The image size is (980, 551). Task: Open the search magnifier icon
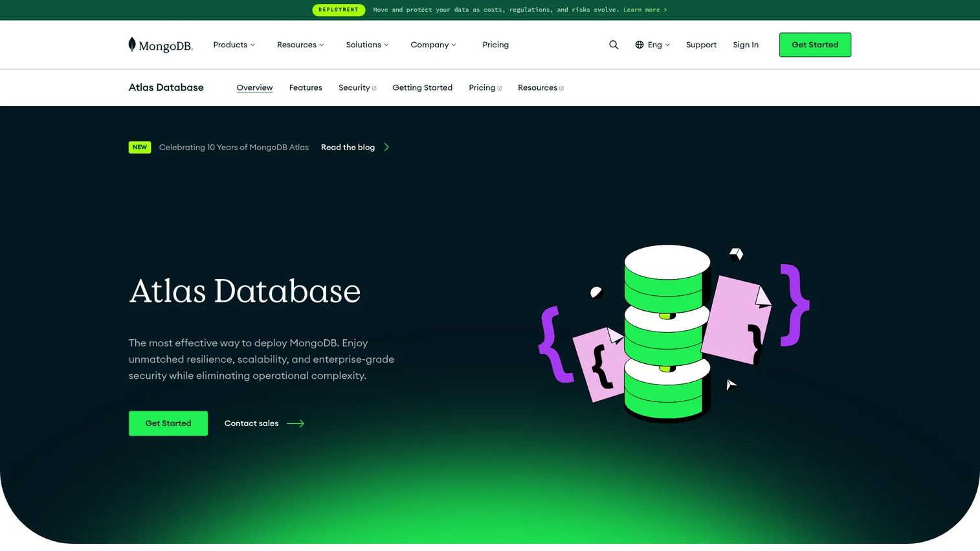click(x=614, y=45)
